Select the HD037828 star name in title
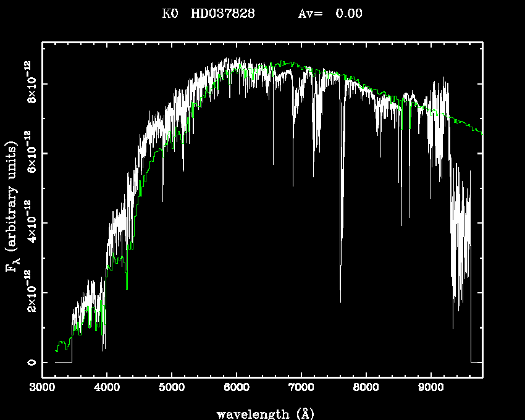Viewport: 525px width, 420px height. [x=223, y=14]
